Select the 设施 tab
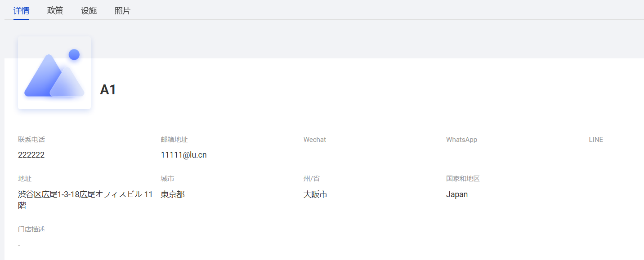 (x=89, y=11)
